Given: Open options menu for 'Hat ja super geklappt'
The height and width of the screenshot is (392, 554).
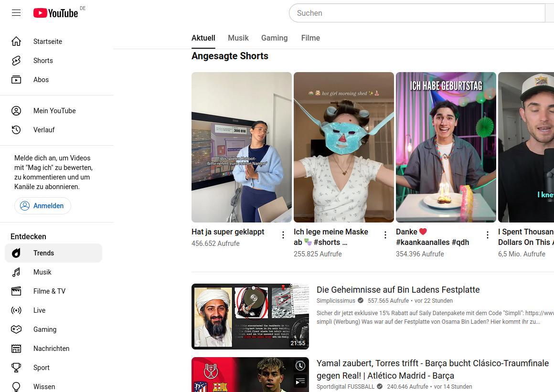Looking at the screenshot, I should click(283, 235).
